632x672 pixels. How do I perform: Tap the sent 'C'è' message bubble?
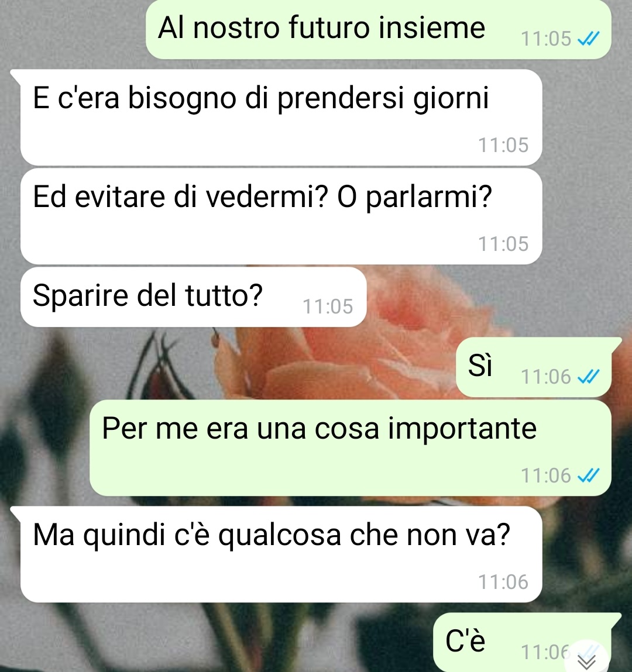tap(522, 642)
